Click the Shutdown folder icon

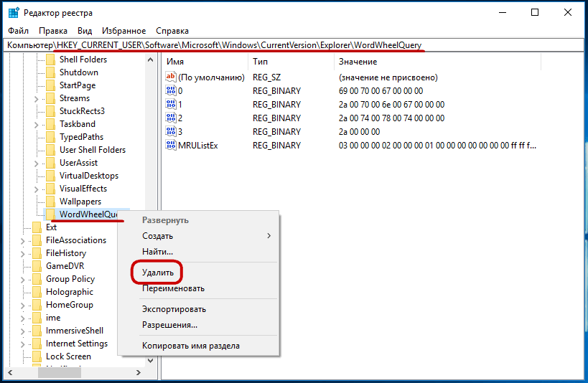tap(50, 72)
